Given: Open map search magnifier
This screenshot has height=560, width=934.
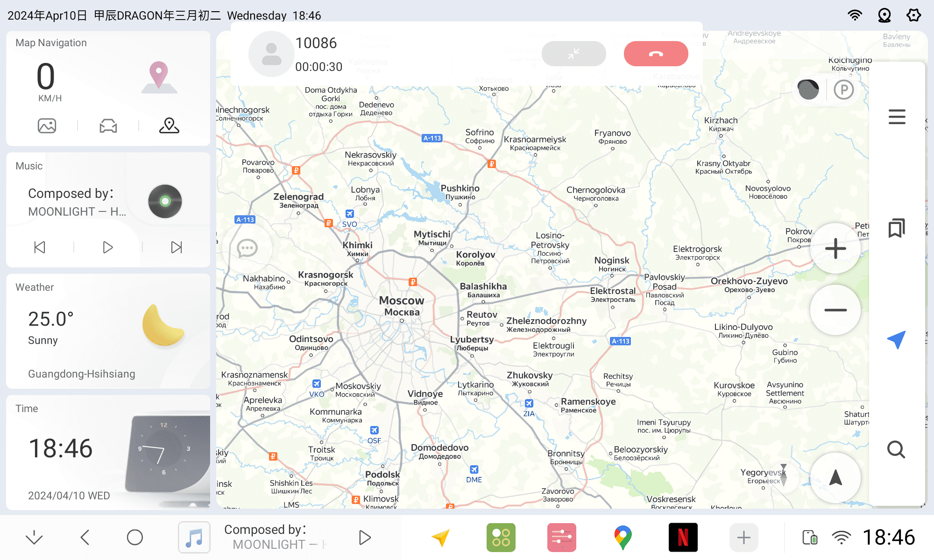Looking at the screenshot, I should (x=896, y=449).
